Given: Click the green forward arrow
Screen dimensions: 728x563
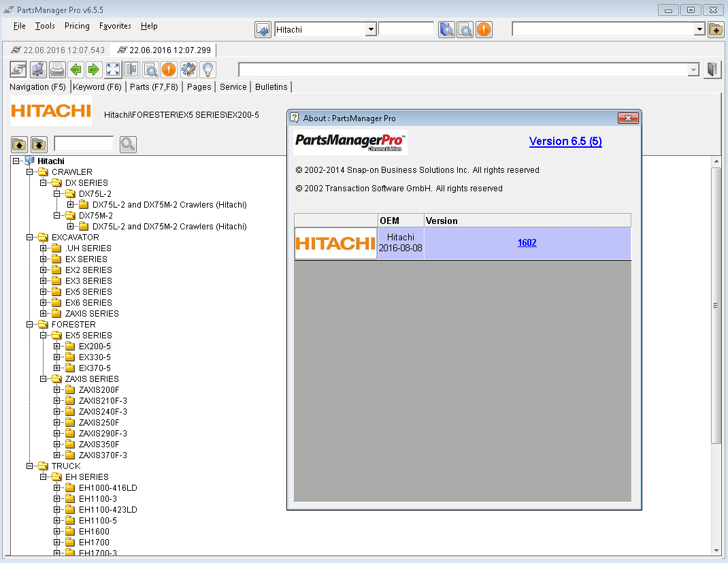Looking at the screenshot, I should 94,69.
